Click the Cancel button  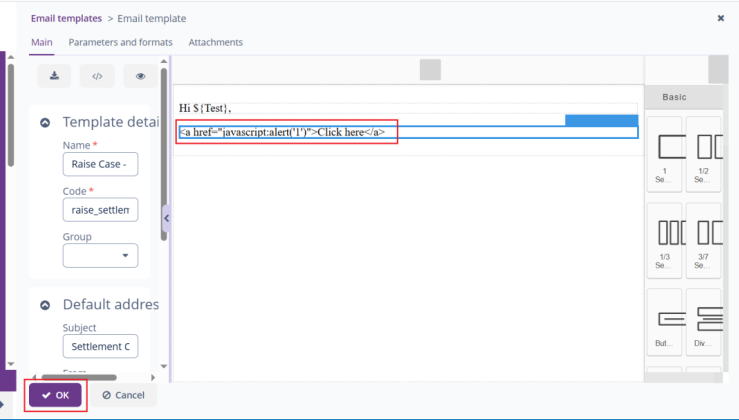coord(123,395)
